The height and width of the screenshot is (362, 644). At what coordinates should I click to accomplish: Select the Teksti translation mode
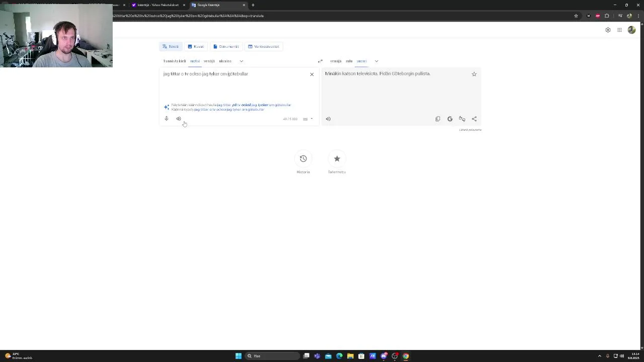170,47
